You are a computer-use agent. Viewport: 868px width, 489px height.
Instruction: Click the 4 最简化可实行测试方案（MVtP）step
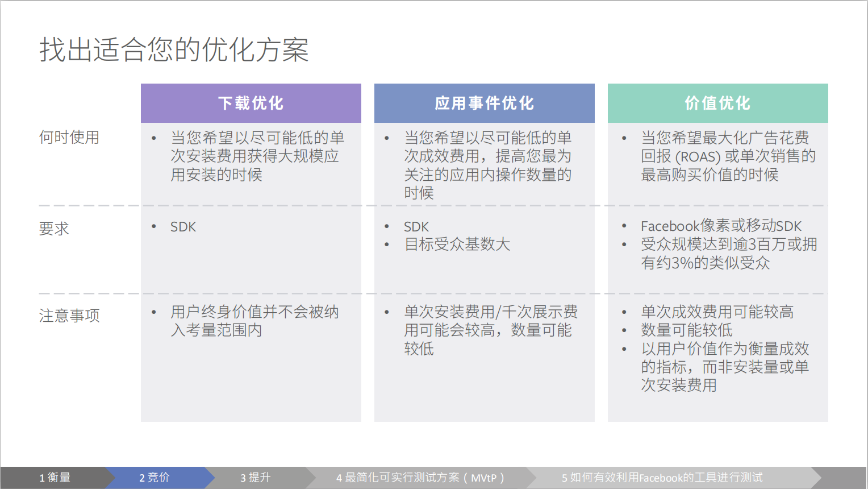[x=420, y=478]
